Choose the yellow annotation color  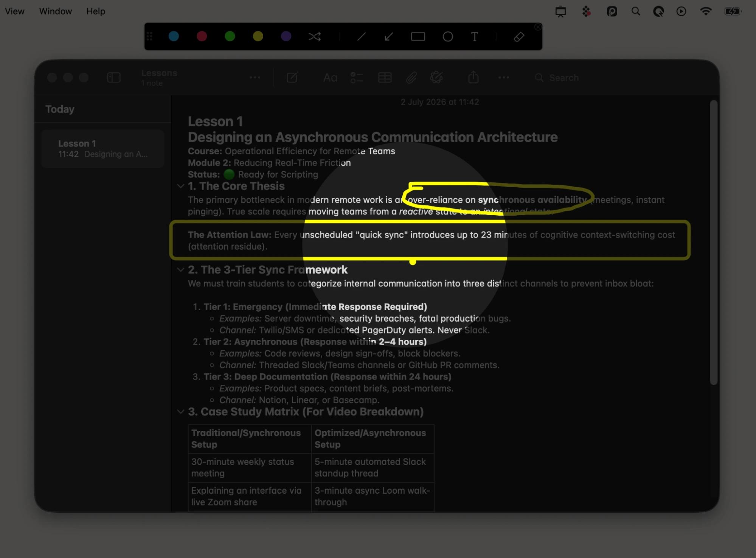(258, 36)
